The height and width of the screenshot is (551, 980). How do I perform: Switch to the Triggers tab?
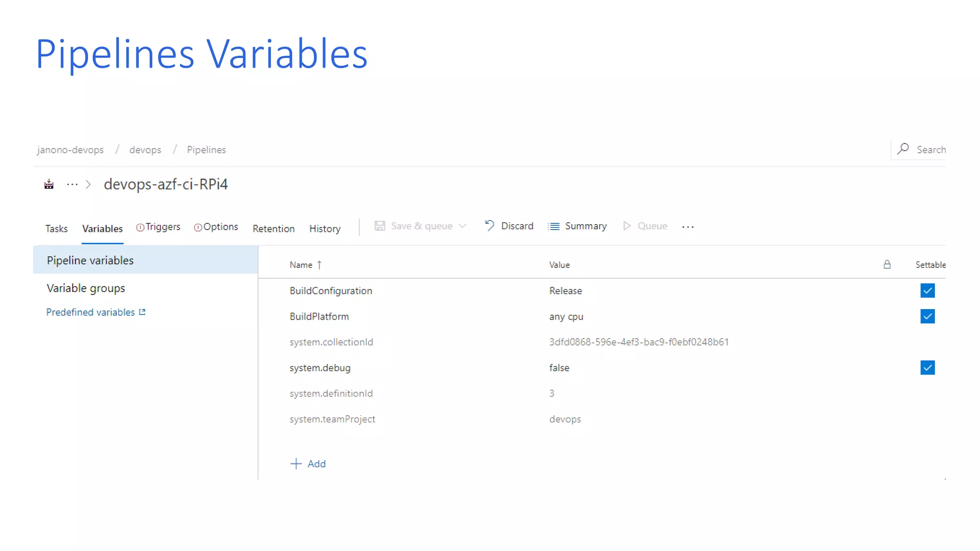(162, 227)
